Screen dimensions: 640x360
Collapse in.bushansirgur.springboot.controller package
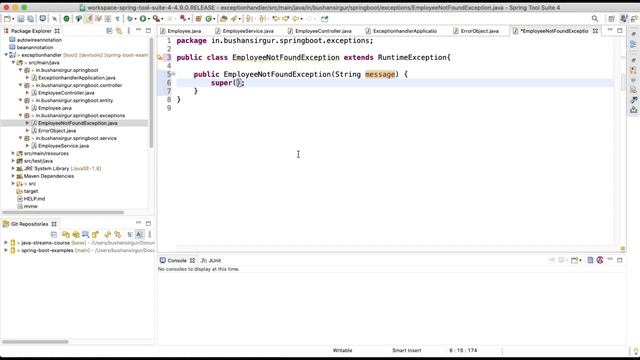(x=21, y=85)
